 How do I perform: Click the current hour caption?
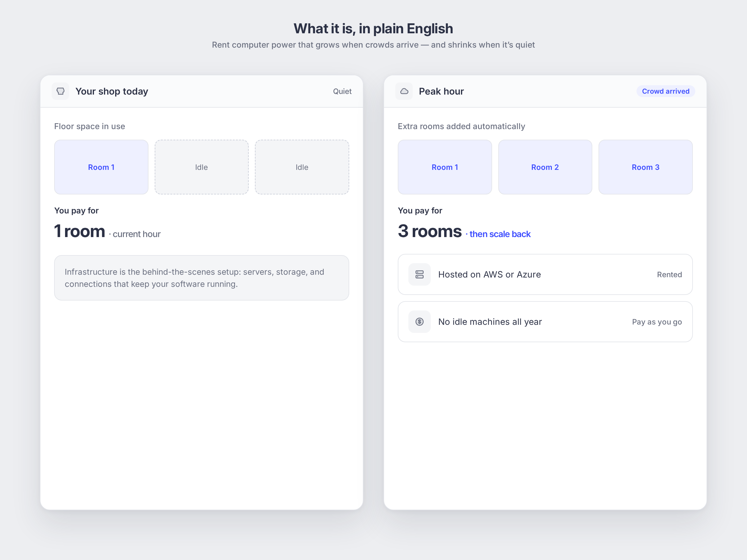coord(136,234)
